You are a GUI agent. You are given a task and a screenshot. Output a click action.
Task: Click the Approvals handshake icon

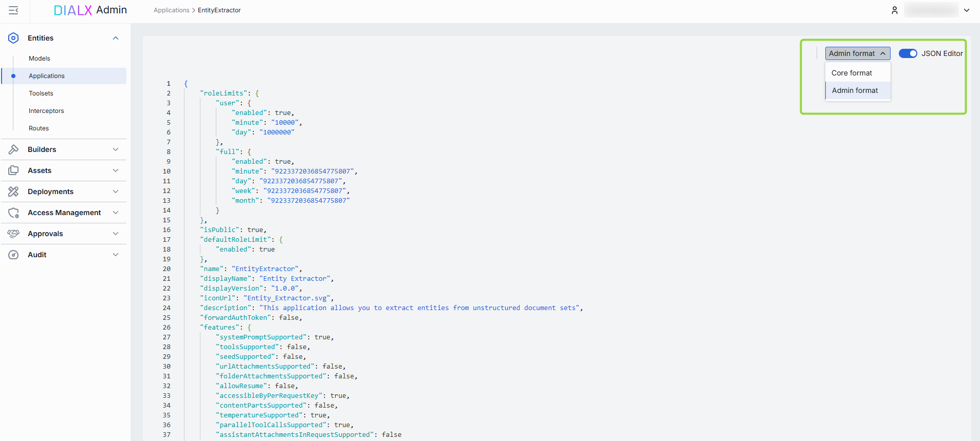pos(13,234)
